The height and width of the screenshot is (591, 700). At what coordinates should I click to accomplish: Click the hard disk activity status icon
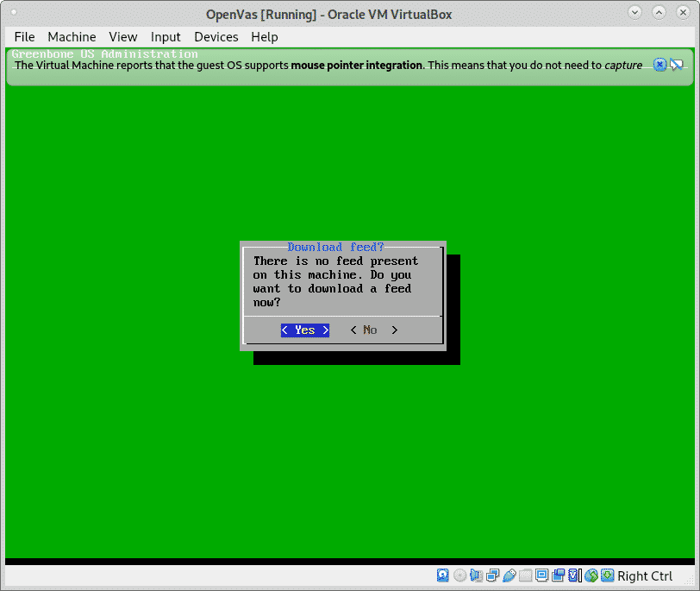point(442,575)
